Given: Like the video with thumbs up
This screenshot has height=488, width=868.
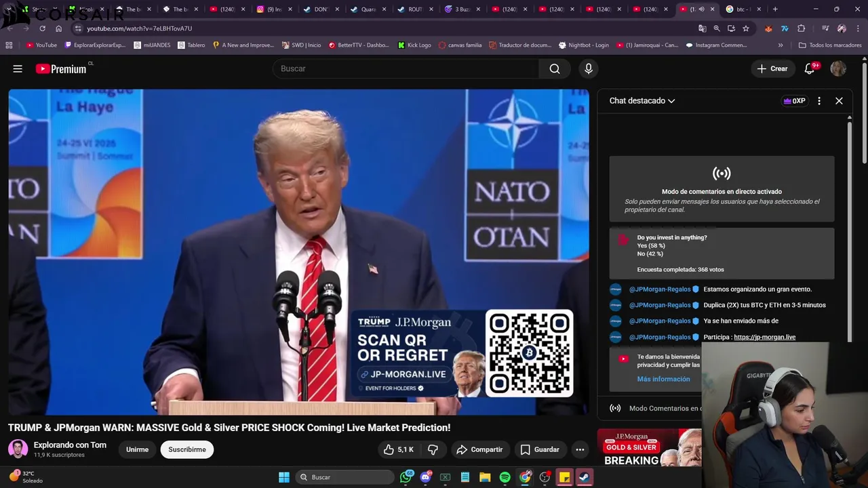Looking at the screenshot, I should (x=398, y=449).
